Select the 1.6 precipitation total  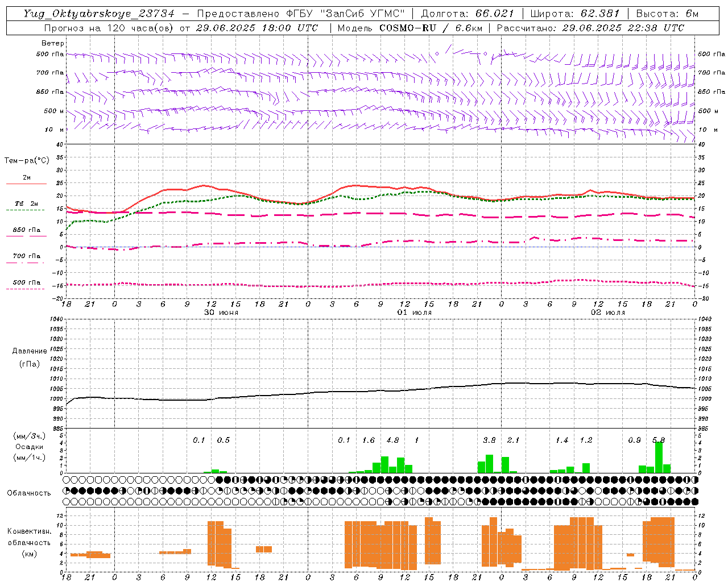[369, 440]
